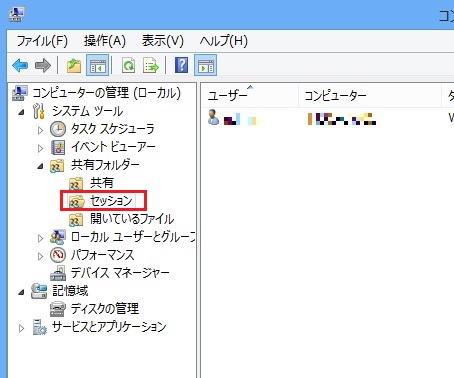The width and height of the screenshot is (454, 378).
Task: Select ローカル ユーザーとグループ node
Action: (133, 237)
